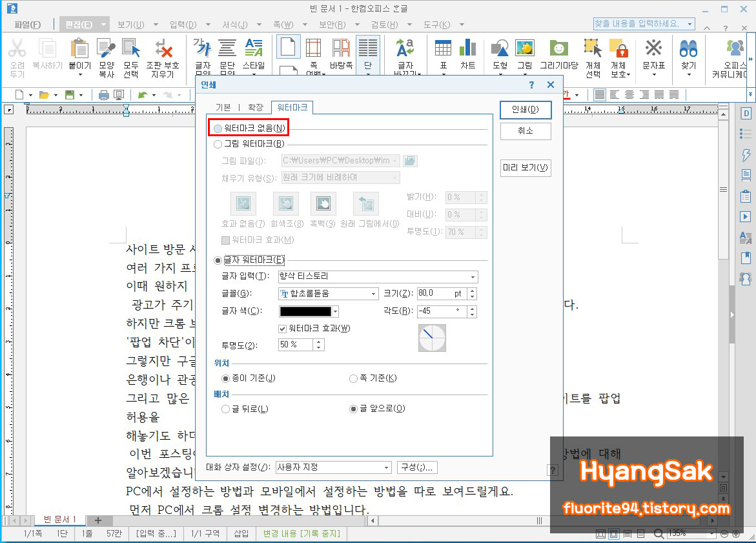This screenshot has width=756, height=543.
Task: Click the 취소 cancel button
Action: point(526,130)
